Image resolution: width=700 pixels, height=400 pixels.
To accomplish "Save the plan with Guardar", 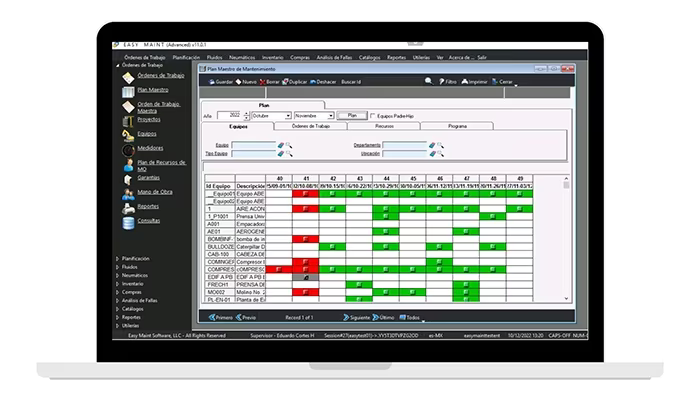I will pos(221,82).
